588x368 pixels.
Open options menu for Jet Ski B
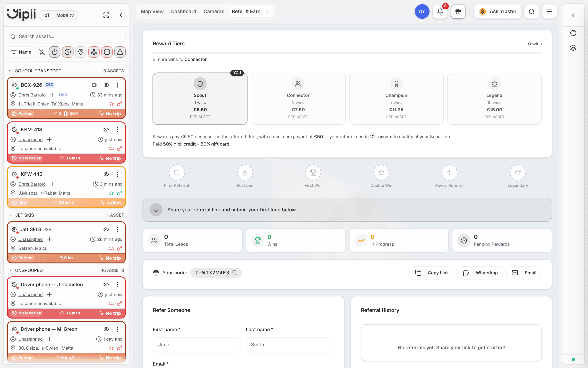pos(118,229)
